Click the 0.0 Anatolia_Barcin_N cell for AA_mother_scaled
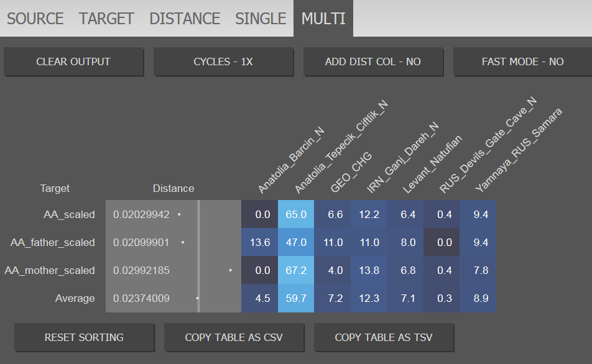This screenshot has width=592, height=364. tap(260, 270)
